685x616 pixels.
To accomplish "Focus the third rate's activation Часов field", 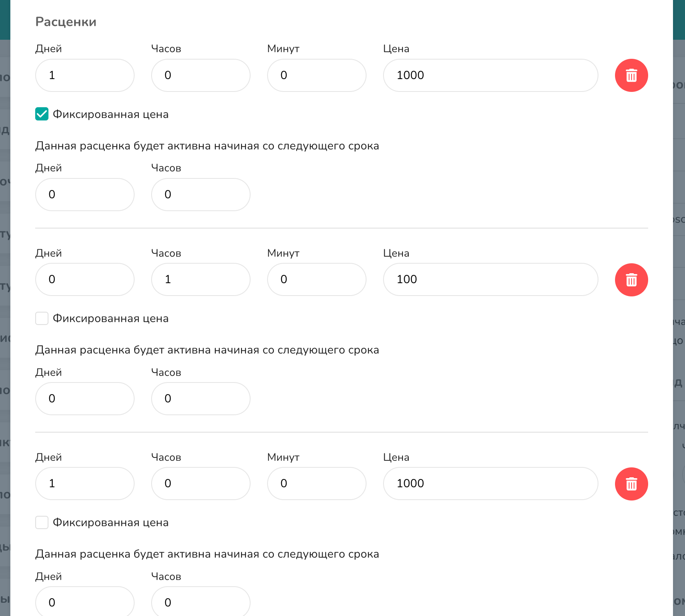I will pos(201,601).
